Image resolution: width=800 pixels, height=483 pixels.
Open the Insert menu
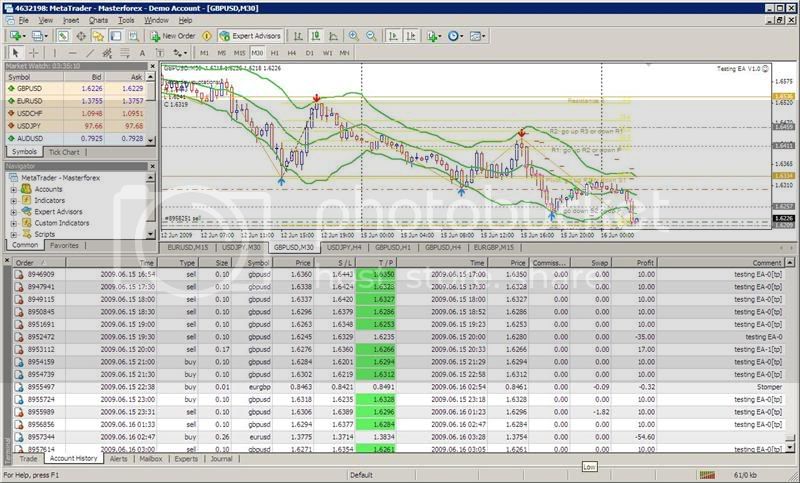(70, 20)
